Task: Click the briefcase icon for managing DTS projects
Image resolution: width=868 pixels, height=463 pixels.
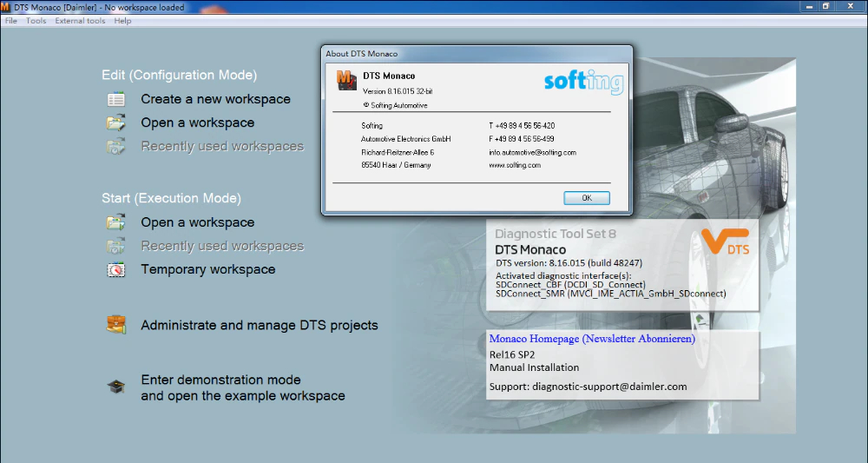Action: click(x=116, y=325)
